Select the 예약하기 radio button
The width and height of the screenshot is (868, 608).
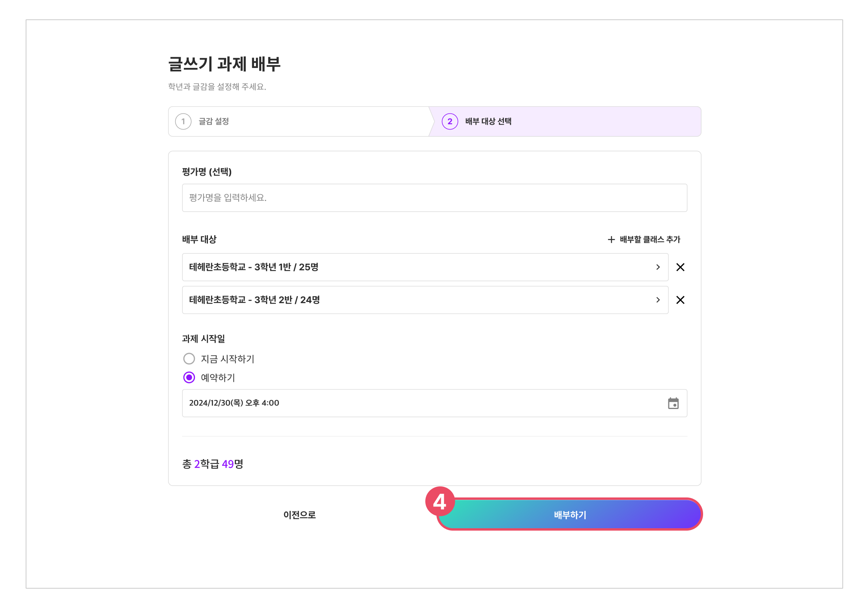coord(189,377)
